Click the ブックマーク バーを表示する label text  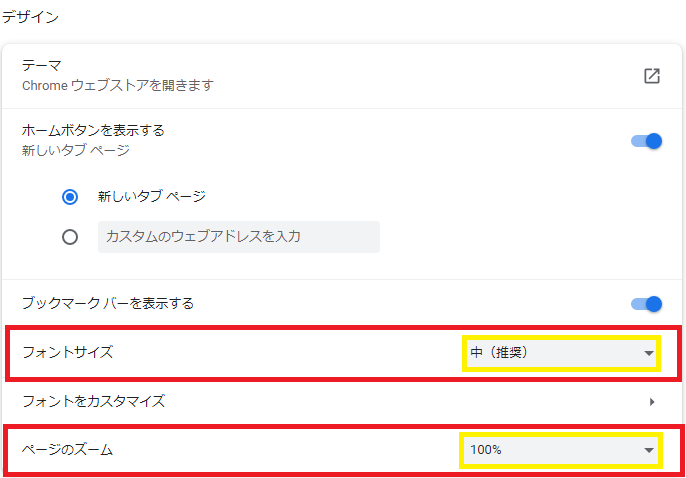pyautogui.click(x=108, y=303)
